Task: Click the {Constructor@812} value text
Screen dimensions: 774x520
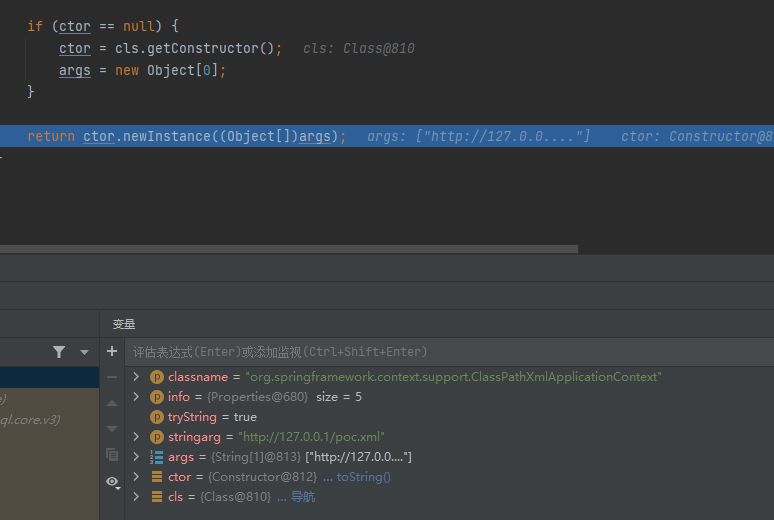Action: [263, 477]
